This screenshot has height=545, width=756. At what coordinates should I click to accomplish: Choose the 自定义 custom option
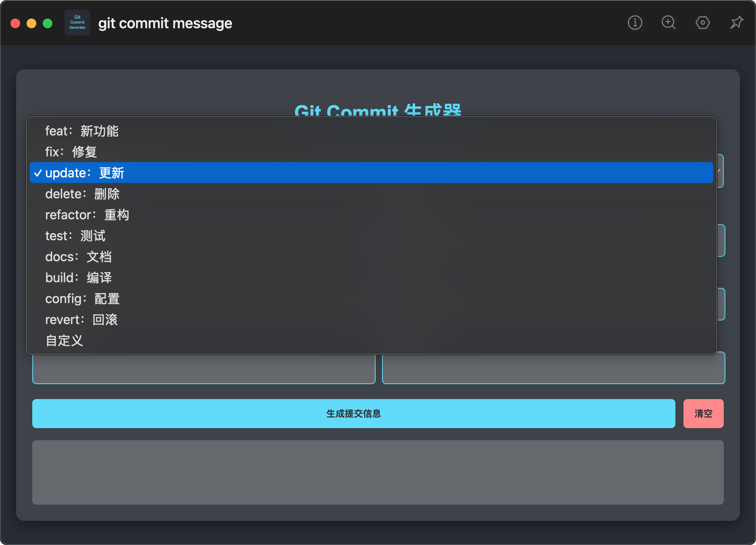(x=372, y=340)
